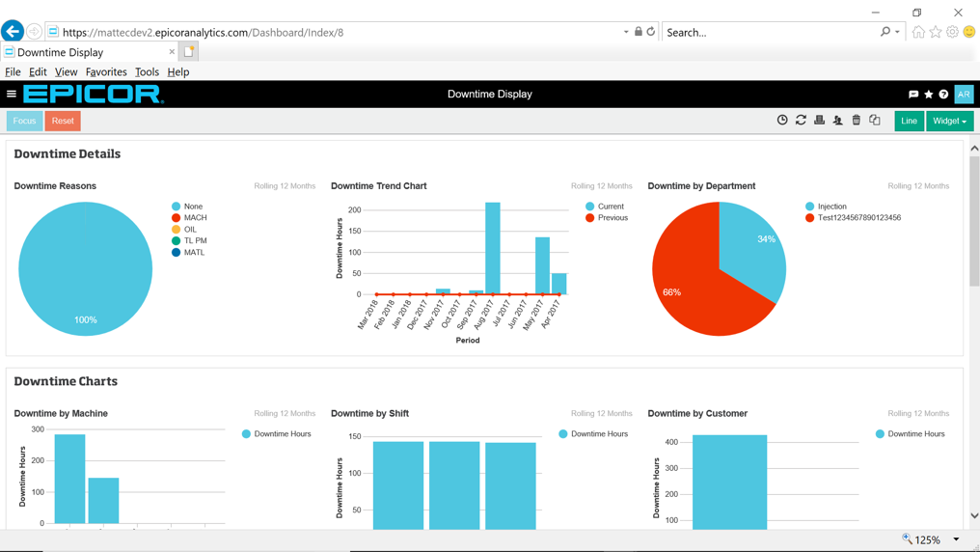Viewport: 980px width, 552px height.
Task: Open the AR user profile avatar
Action: click(964, 95)
